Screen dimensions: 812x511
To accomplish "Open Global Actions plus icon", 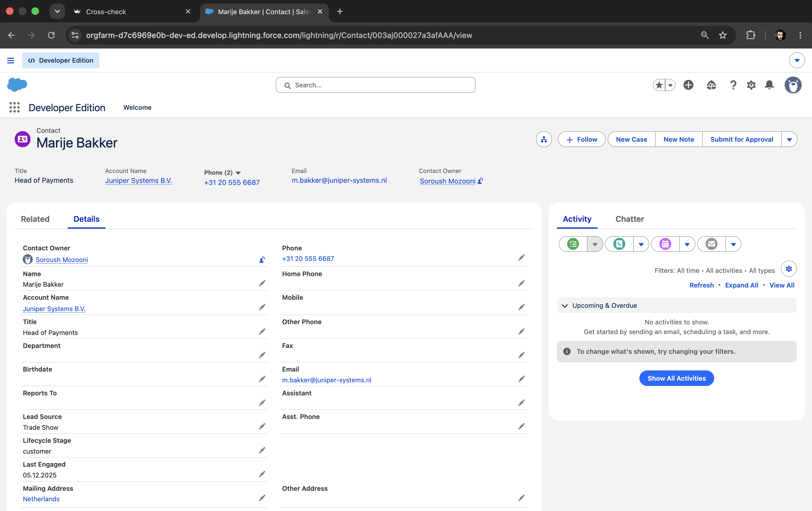I will [x=688, y=85].
